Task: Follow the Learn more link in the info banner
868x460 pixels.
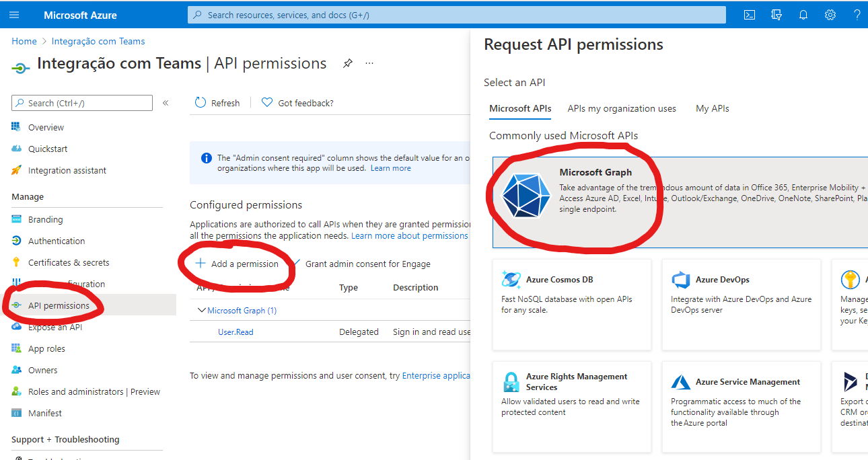Action: tap(390, 168)
